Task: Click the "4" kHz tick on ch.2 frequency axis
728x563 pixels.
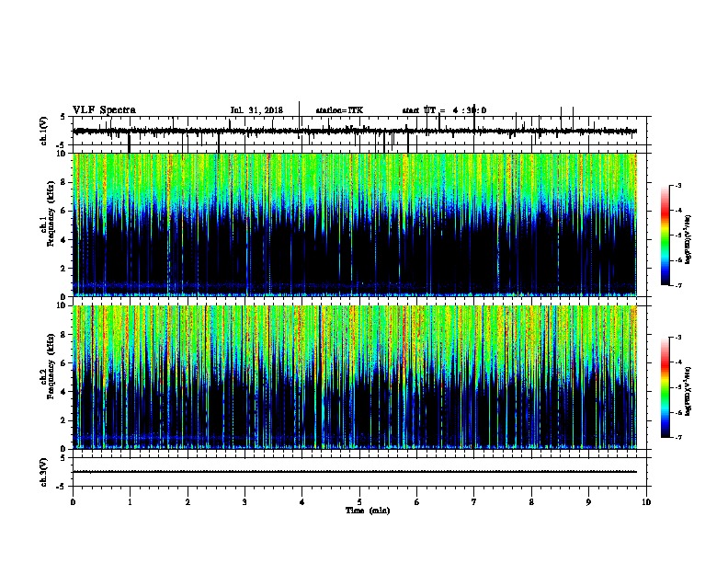Action: [x=64, y=392]
